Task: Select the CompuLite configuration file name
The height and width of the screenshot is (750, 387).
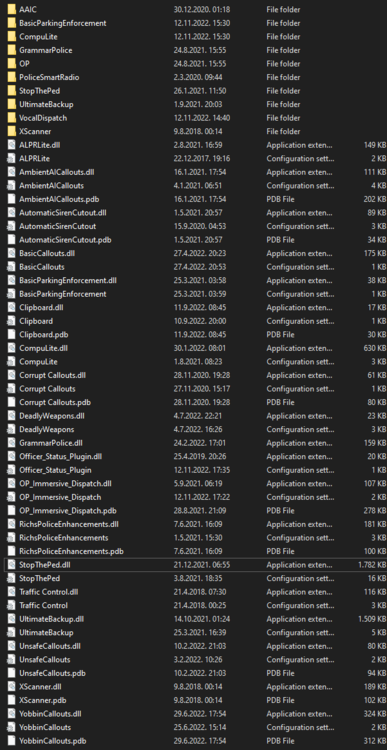Action: coord(38,362)
